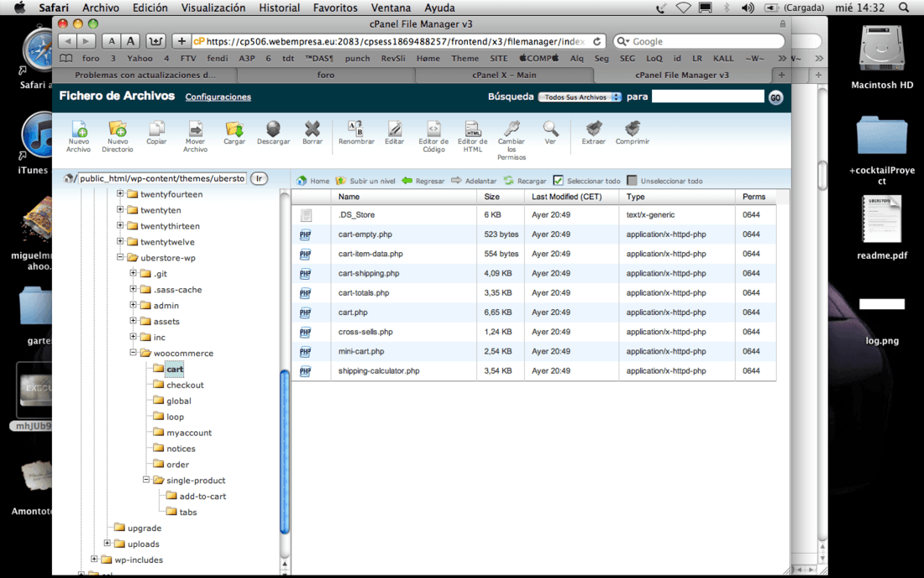Click the Búsqueda search text field
Image resolution: width=924 pixels, height=578 pixels.
click(708, 97)
